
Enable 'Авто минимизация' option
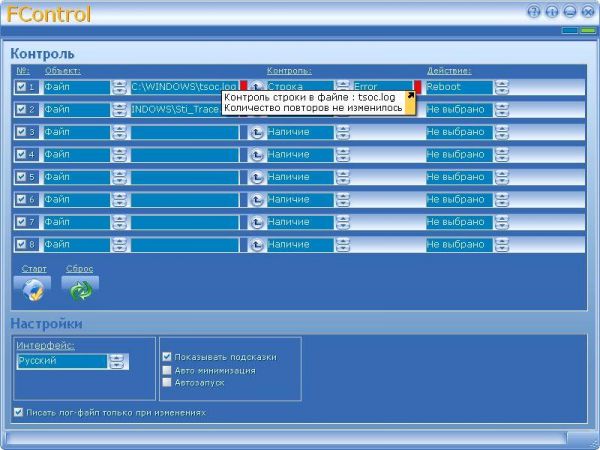pos(167,369)
